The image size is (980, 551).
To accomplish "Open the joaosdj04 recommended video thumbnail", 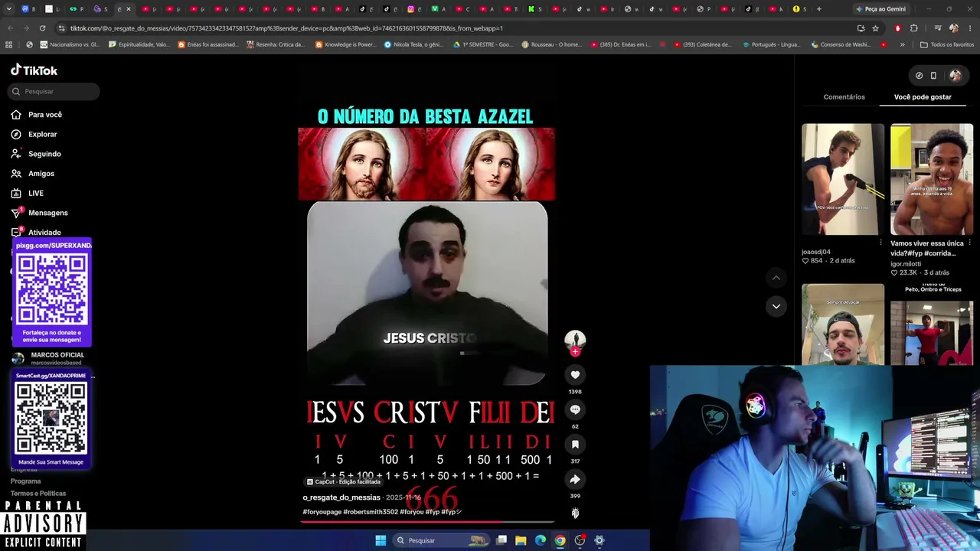I will [843, 179].
